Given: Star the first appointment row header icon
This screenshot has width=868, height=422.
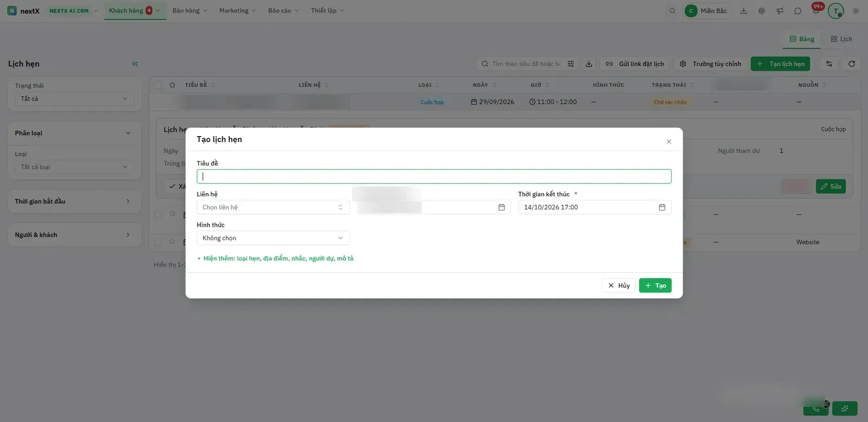Looking at the screenshot, I should [172, 85].
